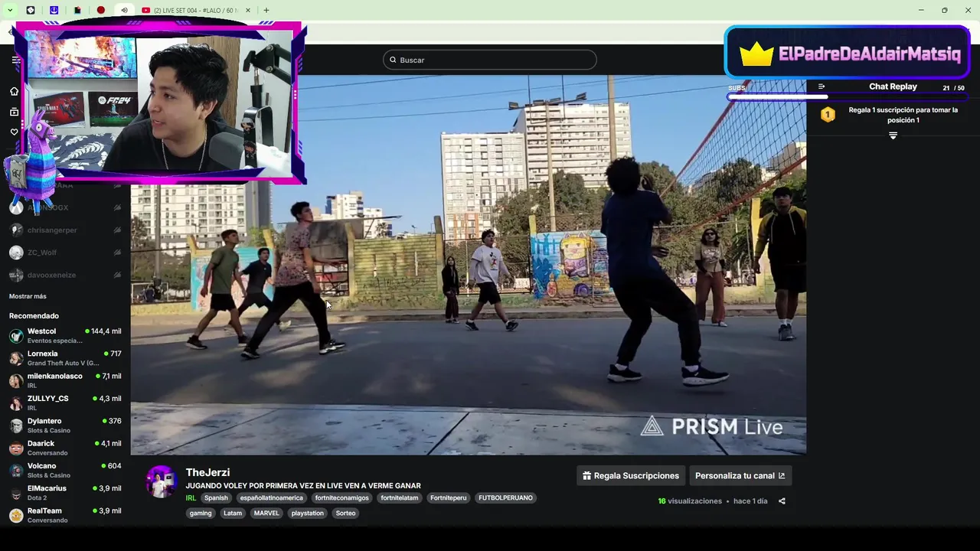Click Regala Suscripciones button
The height and width of the screenshot is (551, 980).
click(631, 476)
